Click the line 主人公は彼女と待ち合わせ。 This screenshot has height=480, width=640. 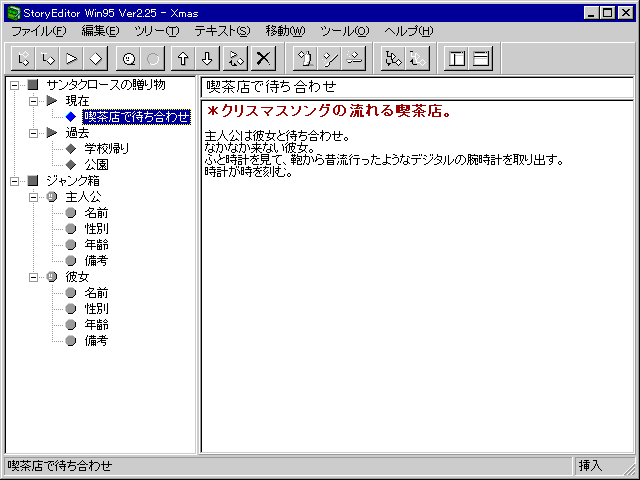click(x=277, y=136)
